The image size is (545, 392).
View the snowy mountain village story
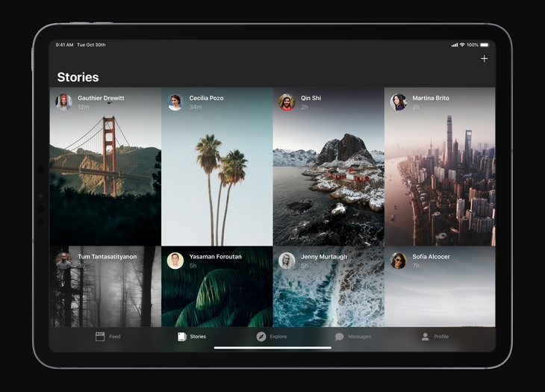tap(328, 179)
